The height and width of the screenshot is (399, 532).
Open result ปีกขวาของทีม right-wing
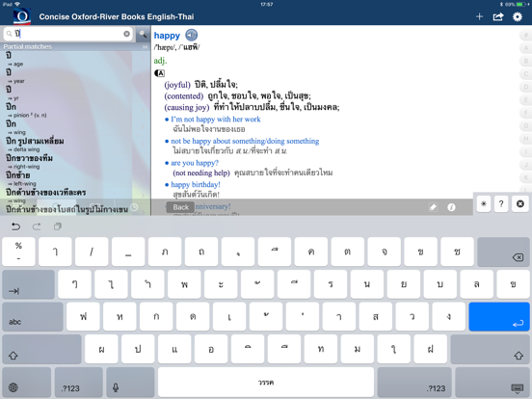[x=75, y=162]
